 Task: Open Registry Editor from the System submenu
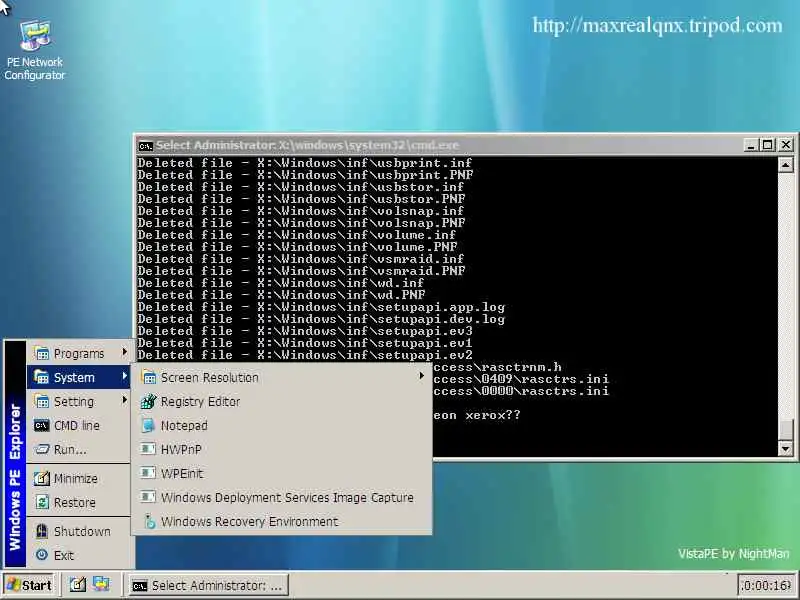click(x=282, y=402)
